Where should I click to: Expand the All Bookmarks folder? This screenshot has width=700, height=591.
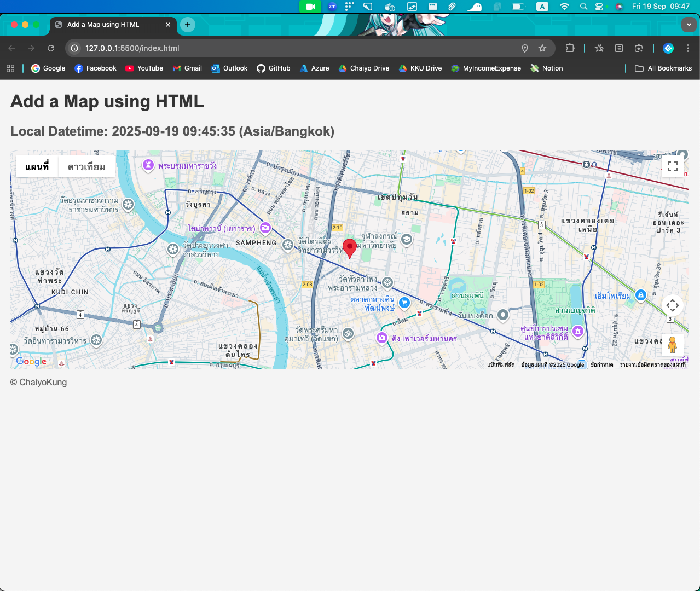point(663,68)
